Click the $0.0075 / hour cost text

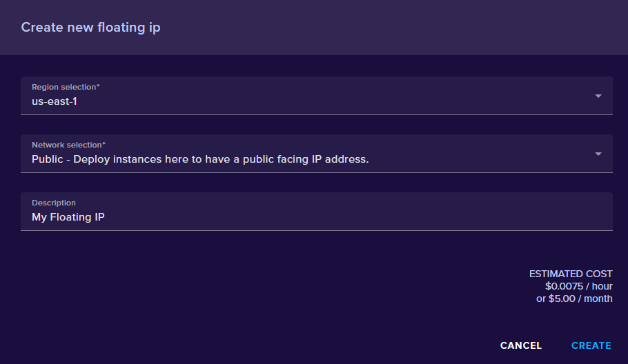click(x=578, y=286)
